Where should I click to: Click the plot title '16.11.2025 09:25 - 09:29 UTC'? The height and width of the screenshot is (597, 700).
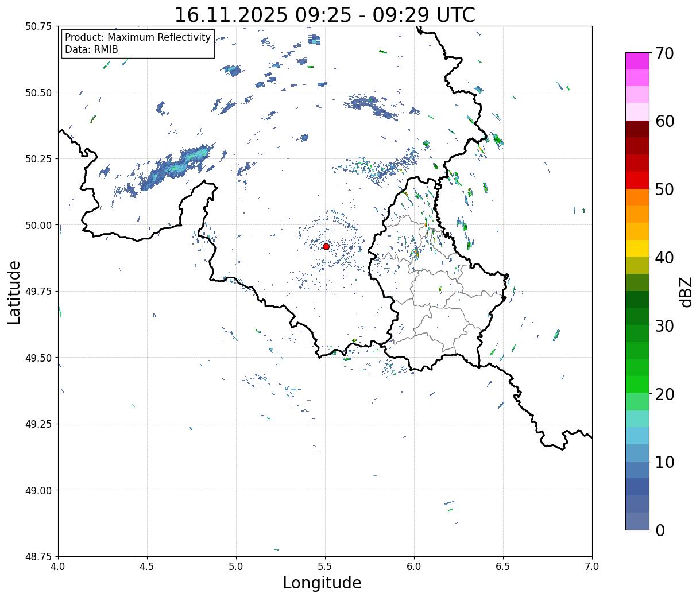tap(324, 14)
